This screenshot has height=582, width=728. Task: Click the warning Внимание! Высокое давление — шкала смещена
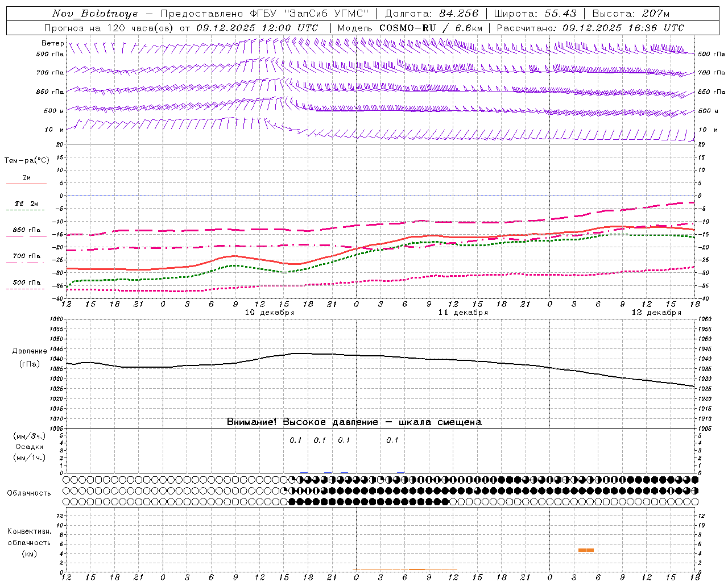354,422
